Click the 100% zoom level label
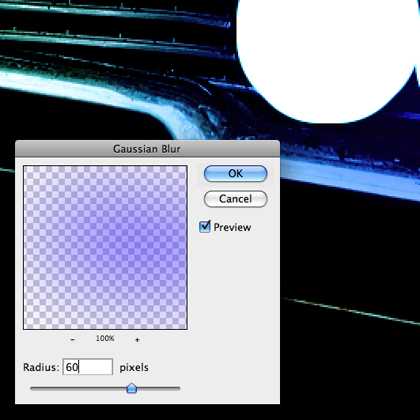 pos(105,338)
